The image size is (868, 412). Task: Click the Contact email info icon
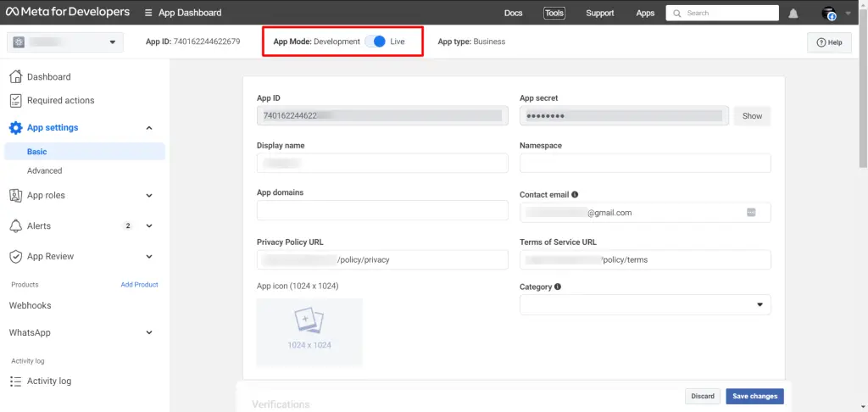[575, 194]
